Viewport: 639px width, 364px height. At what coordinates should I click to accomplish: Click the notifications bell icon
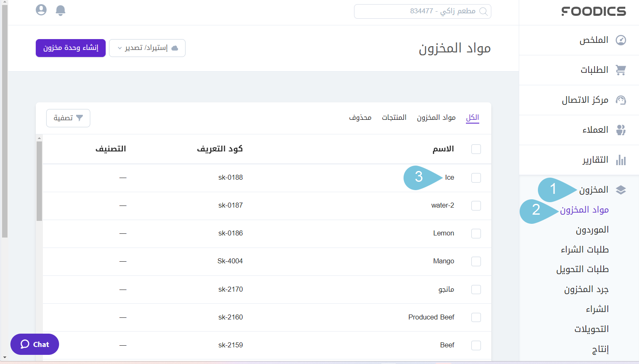pyautogui.click(x=60, y=10)
